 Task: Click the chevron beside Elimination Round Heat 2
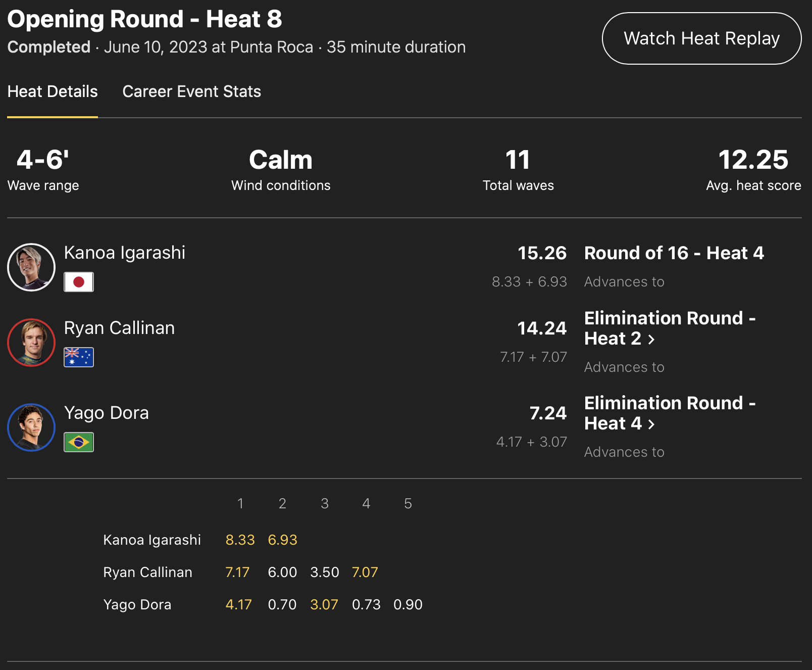click(651, 340)
